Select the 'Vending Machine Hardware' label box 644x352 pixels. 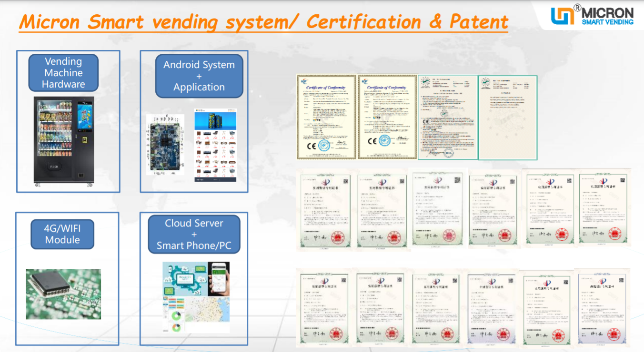(x=63, y=73)
